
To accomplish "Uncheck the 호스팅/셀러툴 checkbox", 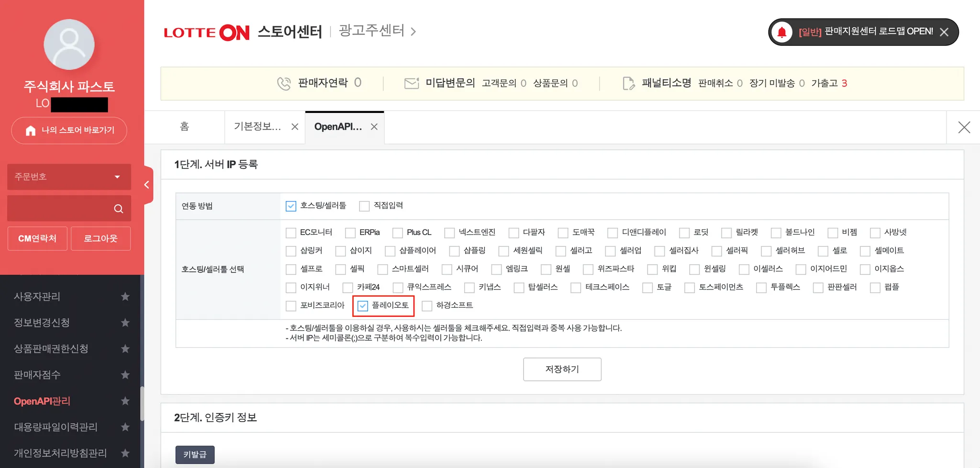I will pos(291,206).
